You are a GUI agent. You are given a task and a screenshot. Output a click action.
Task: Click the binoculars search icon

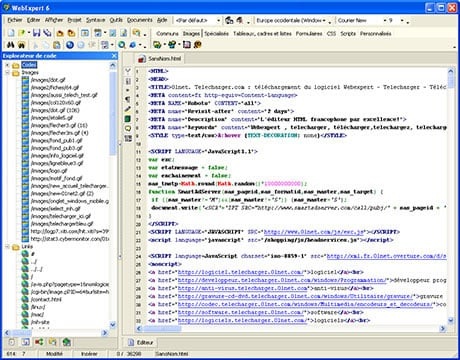(x=11, y=44)
